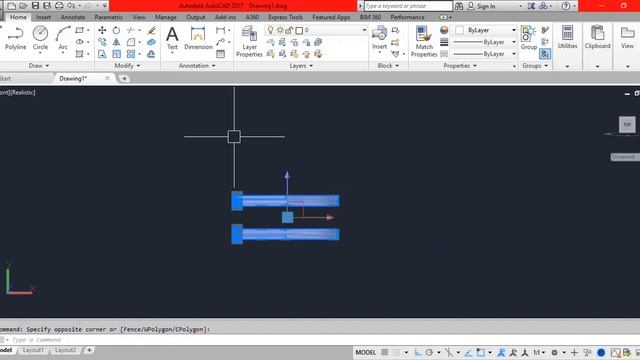Activate the Fillet tool
The height and width of the screenshot is (360, 640).
click(131, 42)
